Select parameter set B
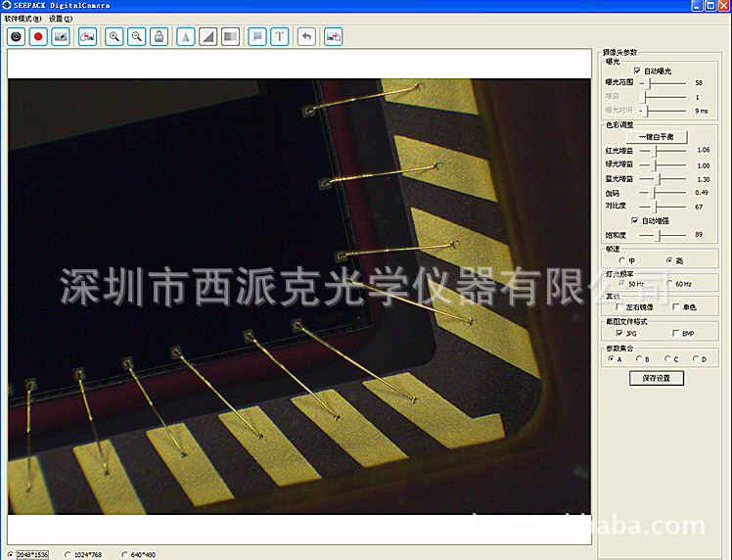Screen dimensions: 732x560 [639, 358]
